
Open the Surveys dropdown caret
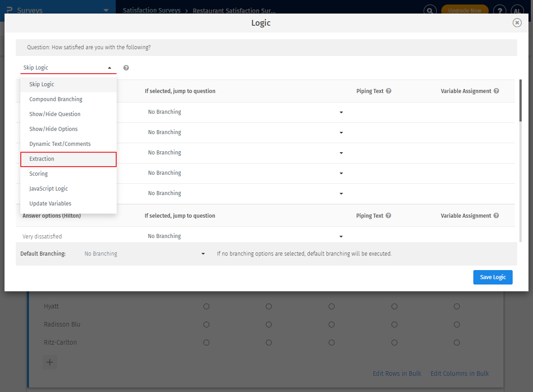(106, 9)
